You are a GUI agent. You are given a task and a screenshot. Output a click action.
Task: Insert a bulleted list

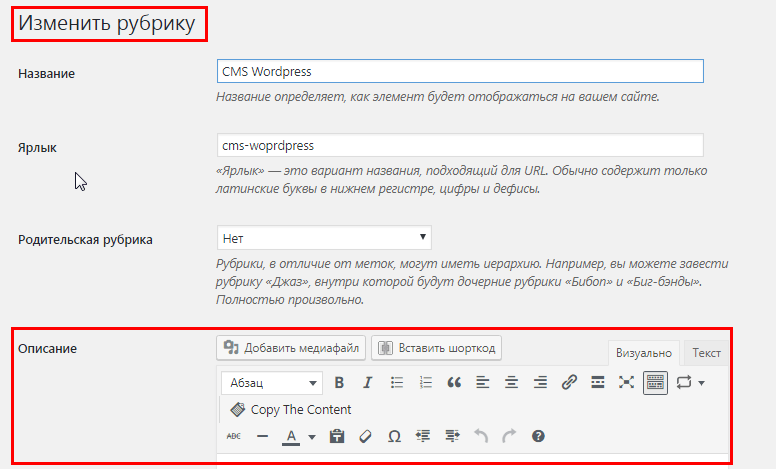[396, 382]
